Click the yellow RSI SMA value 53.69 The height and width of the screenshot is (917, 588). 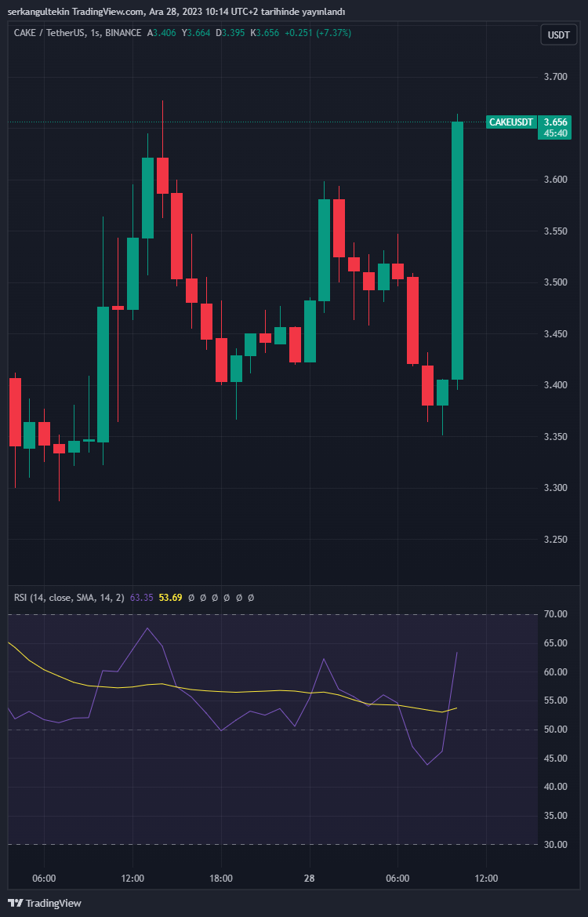coord(170,598)
